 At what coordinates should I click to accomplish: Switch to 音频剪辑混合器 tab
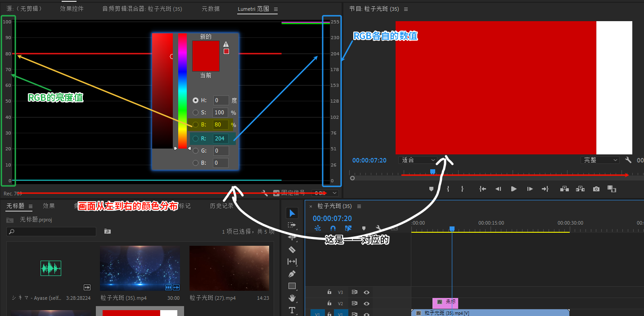click(142, 9)
